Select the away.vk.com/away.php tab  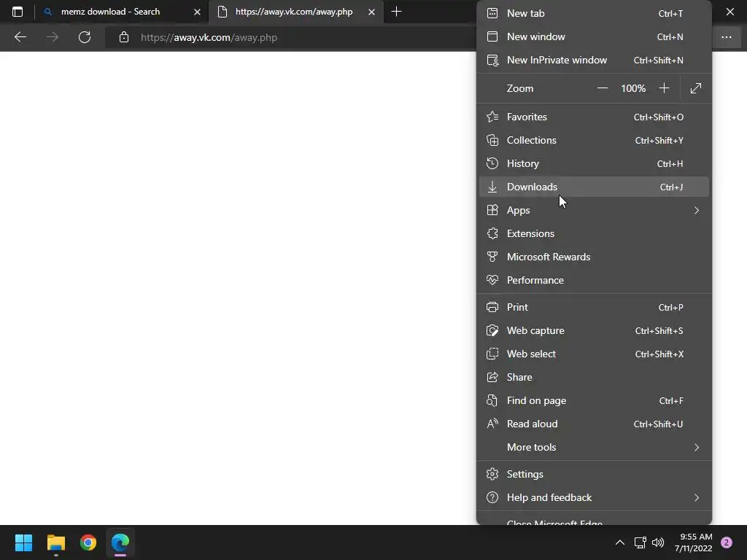point(295,12)
